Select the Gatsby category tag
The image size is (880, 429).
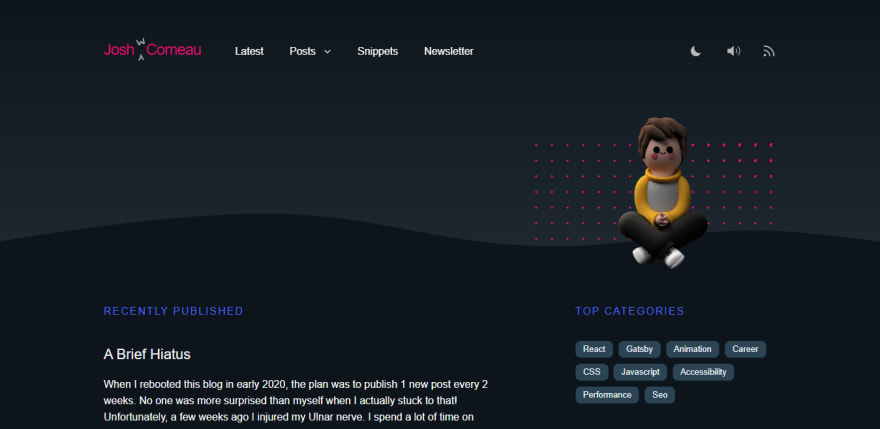point(639,349)
